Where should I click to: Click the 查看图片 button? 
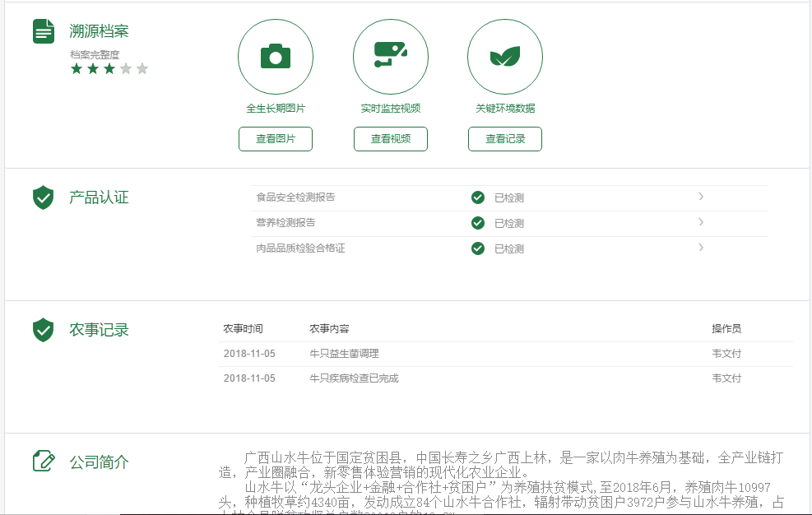coord(276,138)
